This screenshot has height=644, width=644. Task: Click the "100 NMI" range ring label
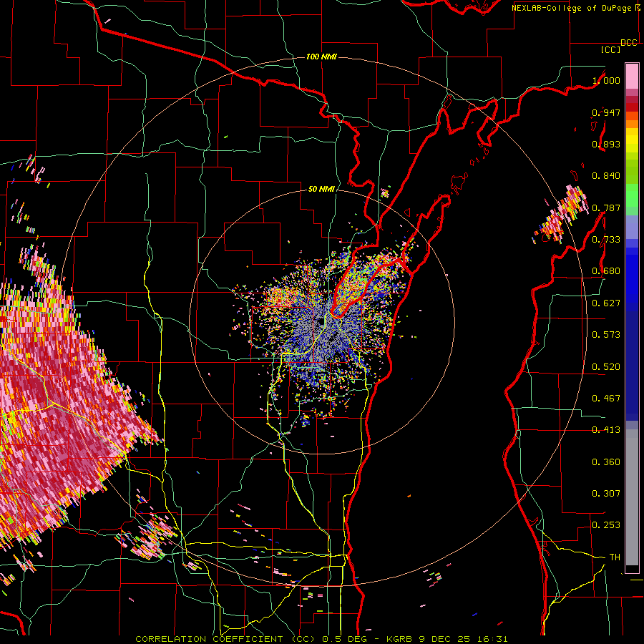[321, 57]
